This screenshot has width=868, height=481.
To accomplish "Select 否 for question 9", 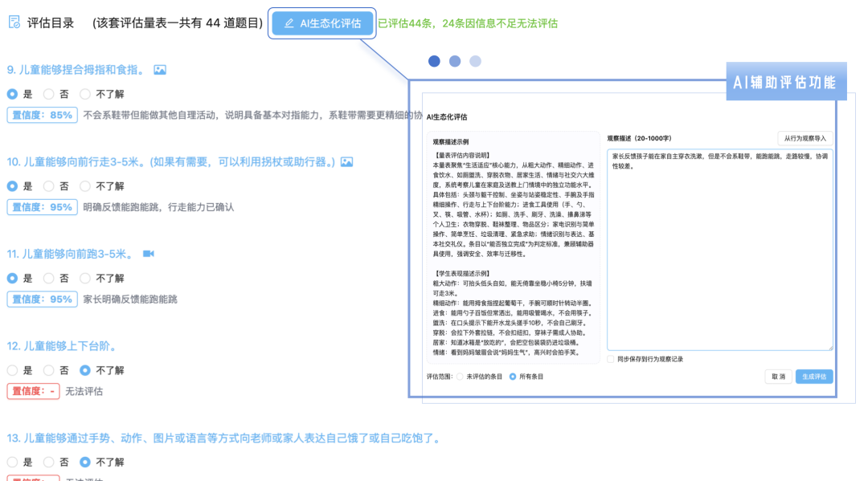I will 49,94.
